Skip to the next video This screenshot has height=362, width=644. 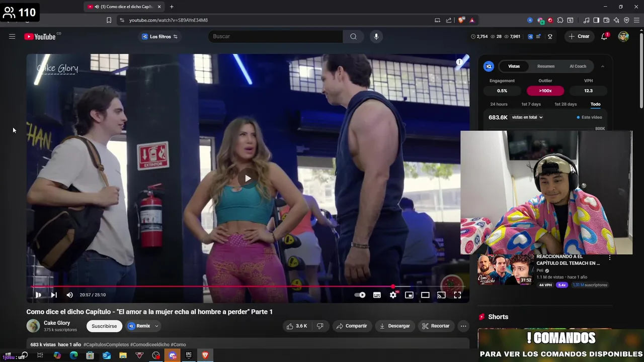54,295
